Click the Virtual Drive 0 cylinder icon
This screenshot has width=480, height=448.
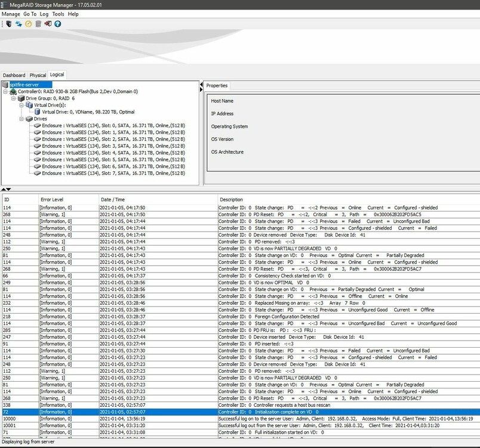[37, 112]
